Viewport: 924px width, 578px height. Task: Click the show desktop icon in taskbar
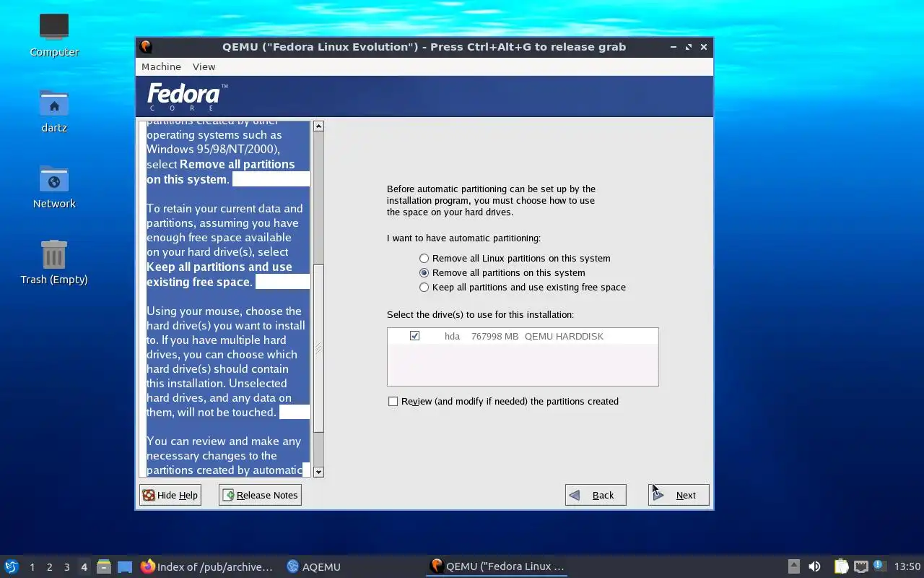coord(125,566)
